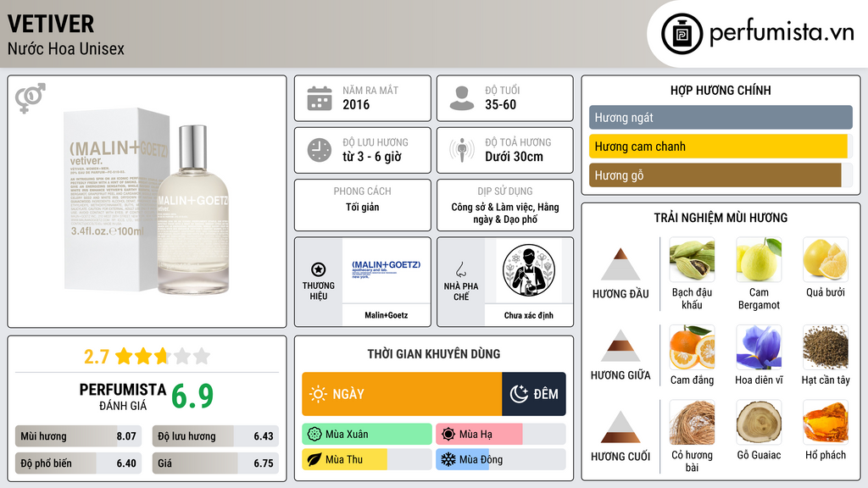868x488 pixels.
Task: Click the clock icon beside Độ lưu hương
Action: point(320,150)
